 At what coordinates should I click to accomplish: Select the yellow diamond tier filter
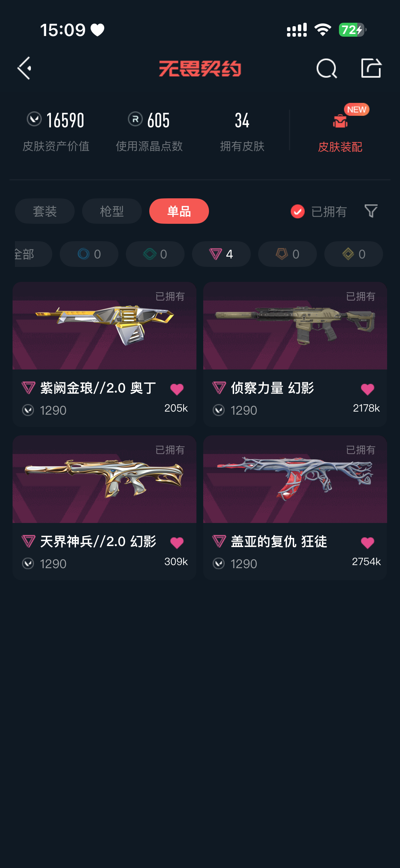pos(354,254)
